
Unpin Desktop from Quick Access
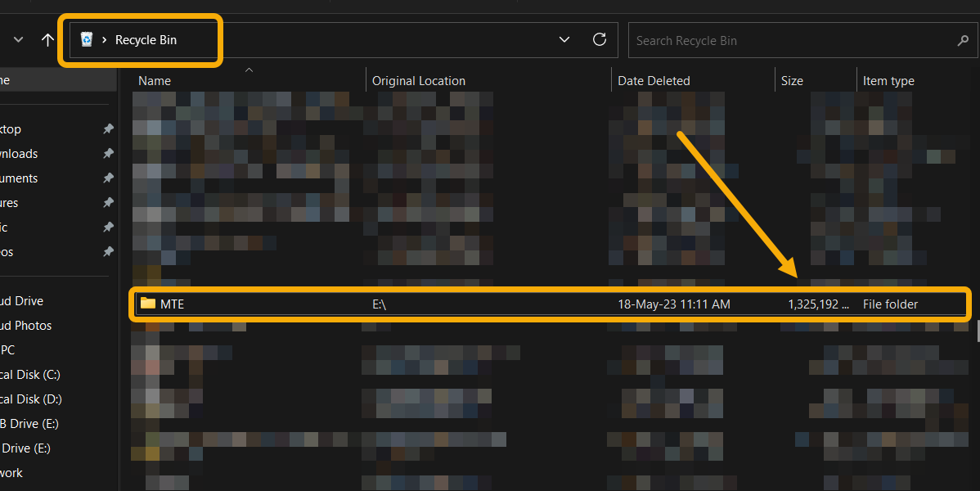coord(109,128)
